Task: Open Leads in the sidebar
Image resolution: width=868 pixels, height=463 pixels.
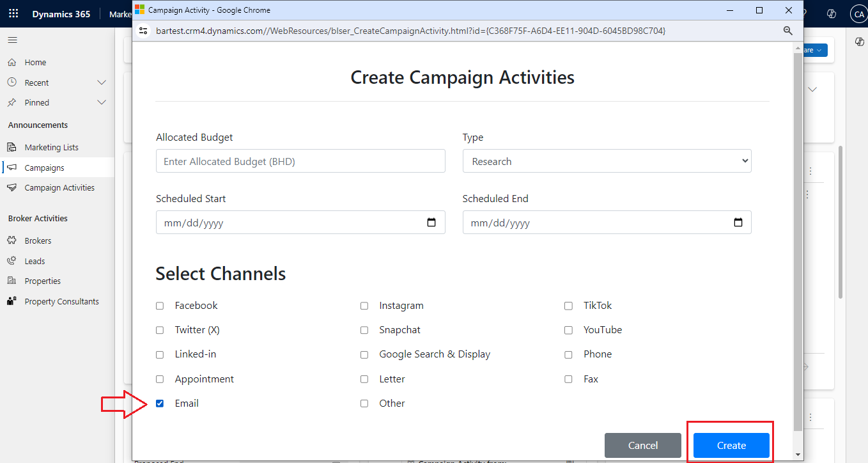Action: (x=35, y=261)
